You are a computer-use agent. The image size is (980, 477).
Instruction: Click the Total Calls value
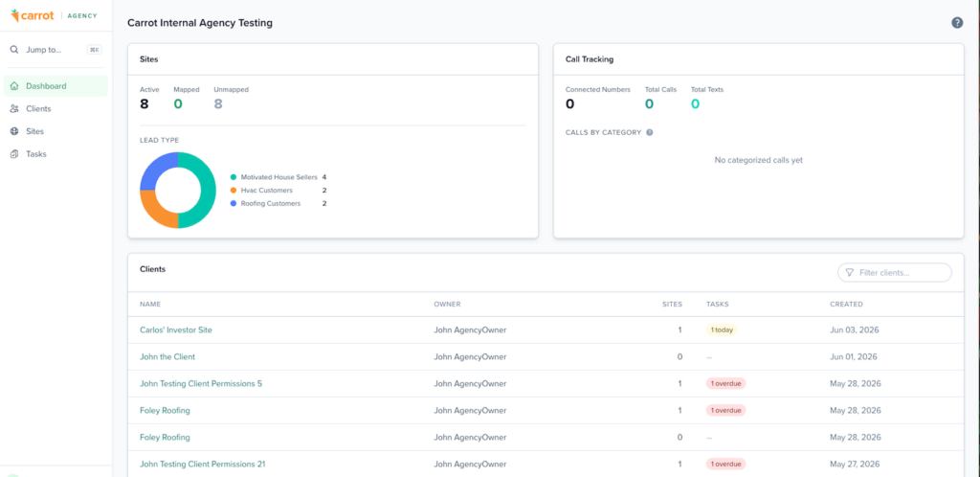(x=650, y=104)
